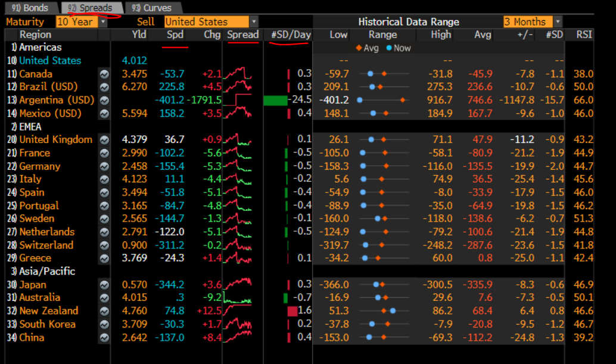Click the New Zealand range indicator bar
This screenshot has width=616, height=364.
[383, 311]
